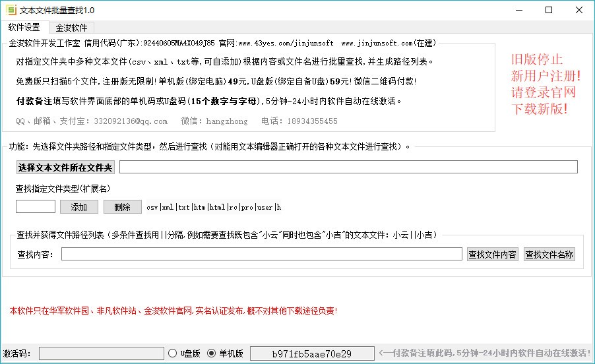Click the WeChat ID hangzhong text
Viewport: 595px width, 364px height.
[226, 121]
